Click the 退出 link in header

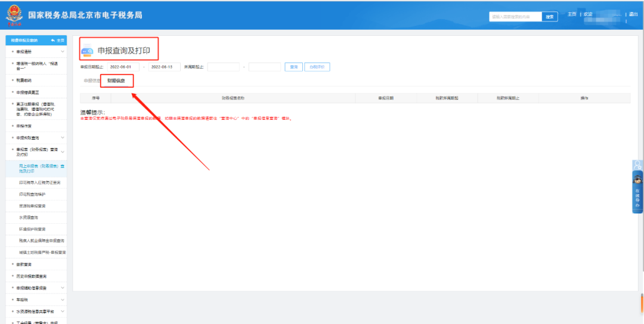click(x=633, y=14)
